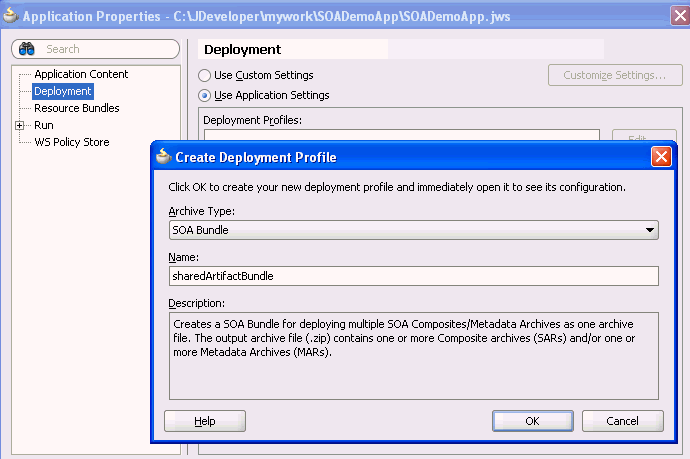Screen dimensions: 690x459
Task: Click the Description text area
Action: click(x=414, y=356)
